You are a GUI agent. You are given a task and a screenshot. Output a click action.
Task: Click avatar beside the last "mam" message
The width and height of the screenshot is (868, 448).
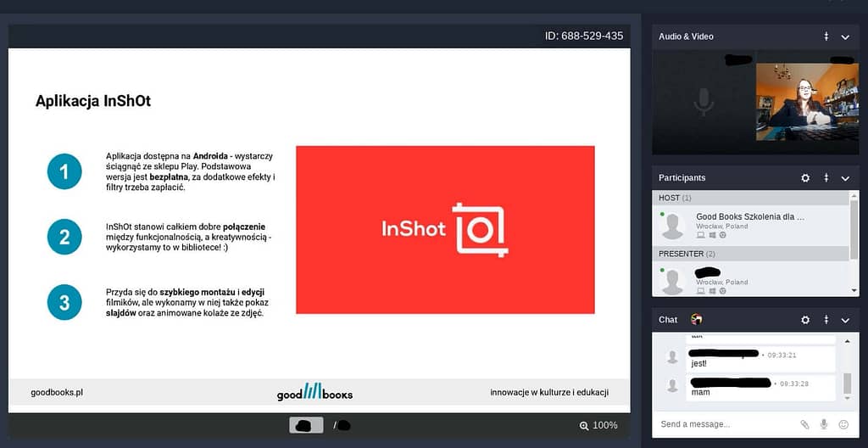pos(672,386)
